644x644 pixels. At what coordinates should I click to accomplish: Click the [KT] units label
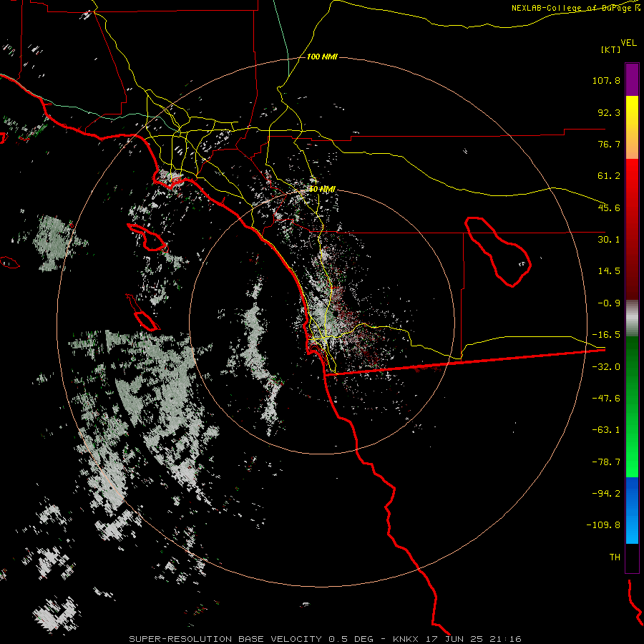point(610,49)
